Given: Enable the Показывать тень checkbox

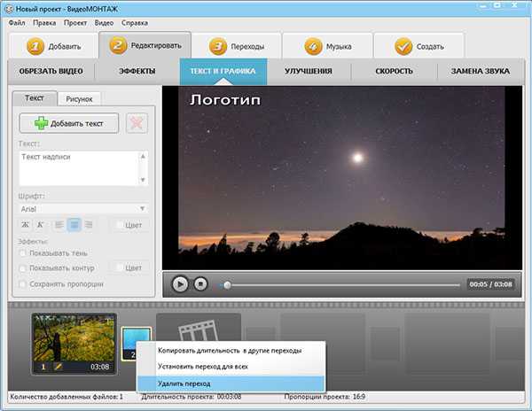Looking at the screenshot, I should 23,252.
